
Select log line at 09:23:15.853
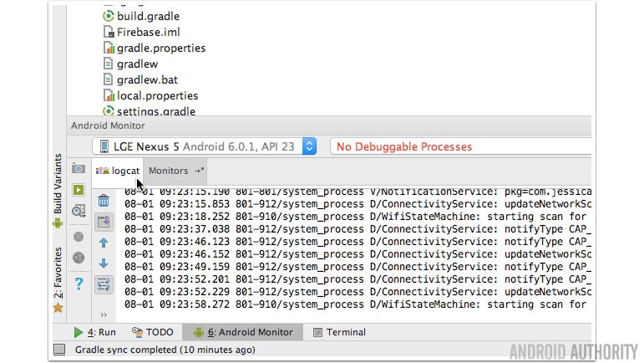pyautogui.click(x=357, y=204)
